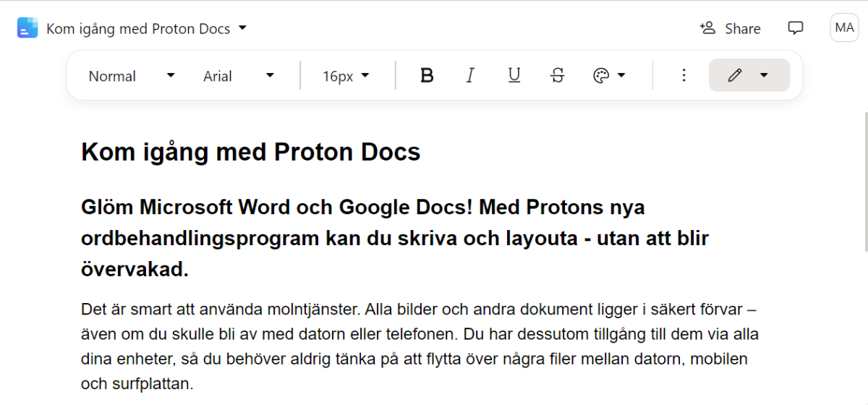Open the comments panel icon
Image resolution: width=868 pixels, height=405 pixels.
(x=796, y=28)
